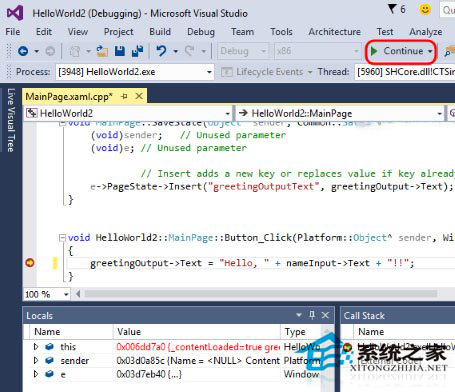This screenshot has height=392, width=455.
Task: Click the cube icon beside 'e'
Action: click(x=50, y=374)
